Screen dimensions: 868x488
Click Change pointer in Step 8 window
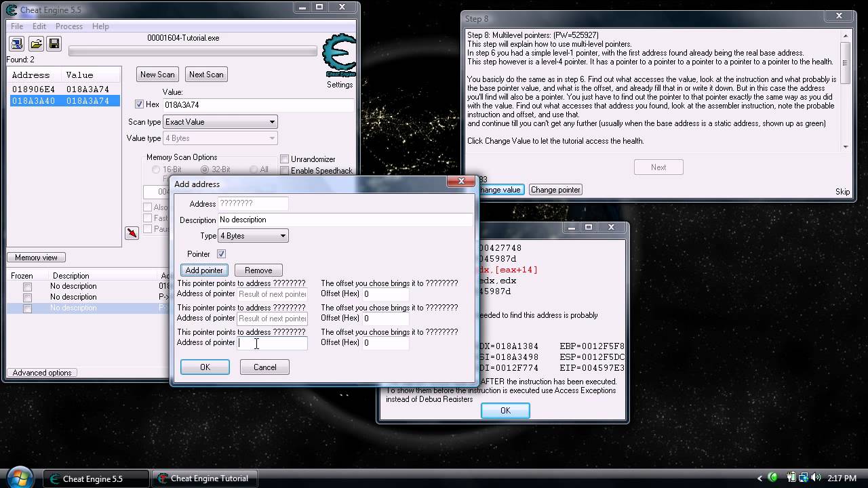point(555,190)
